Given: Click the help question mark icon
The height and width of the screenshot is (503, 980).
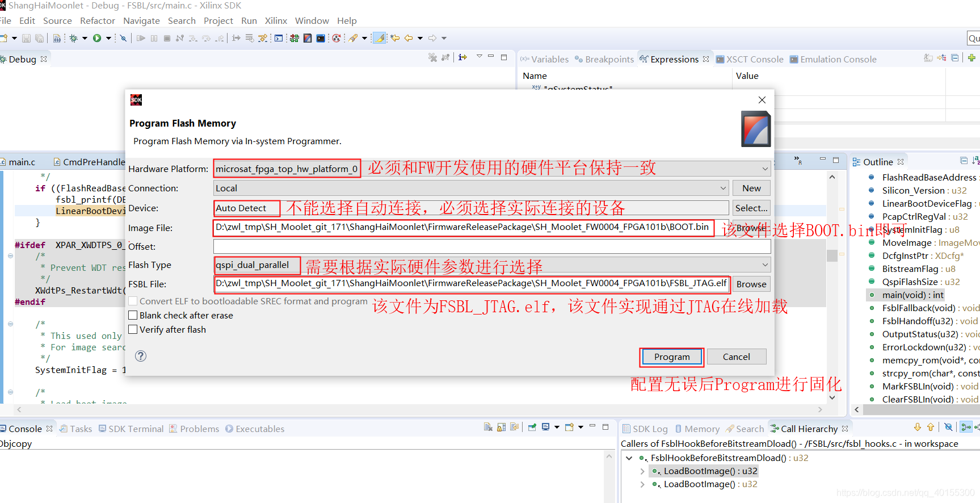Looking at the screenshot, I should pyautogui.click(x=141, y=356).
